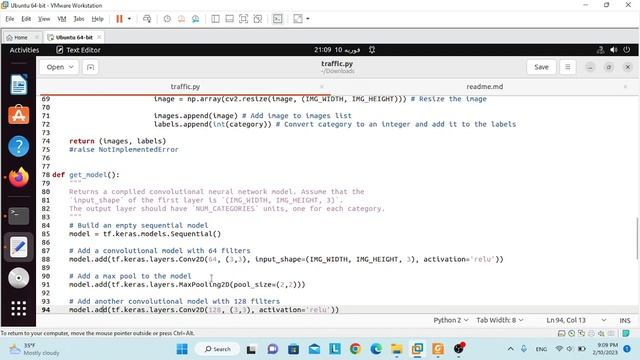Save traffic.py with the Save button
The image size is (640, 360).
(x=541, y=67)
